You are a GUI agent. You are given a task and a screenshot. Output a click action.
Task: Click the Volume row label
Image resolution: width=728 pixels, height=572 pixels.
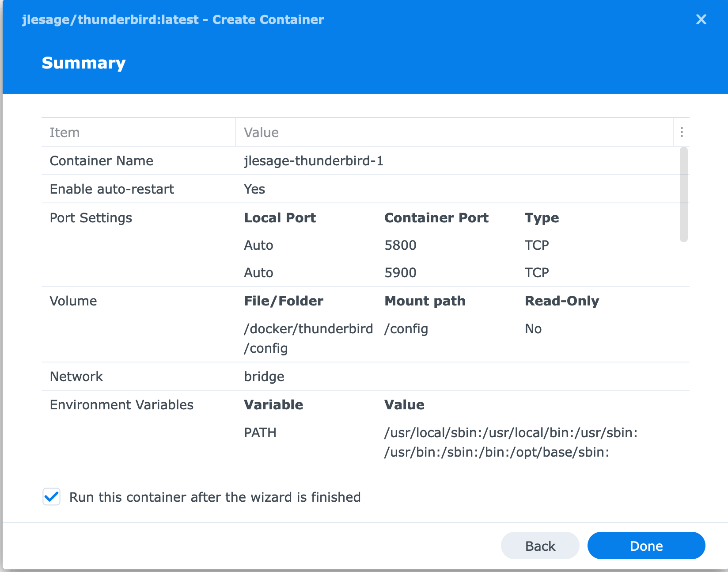[x=73, y=301]
